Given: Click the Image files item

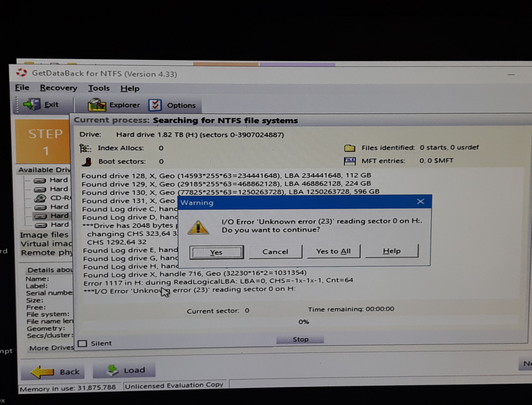Looking at the screenshot, I should (44, 235).
